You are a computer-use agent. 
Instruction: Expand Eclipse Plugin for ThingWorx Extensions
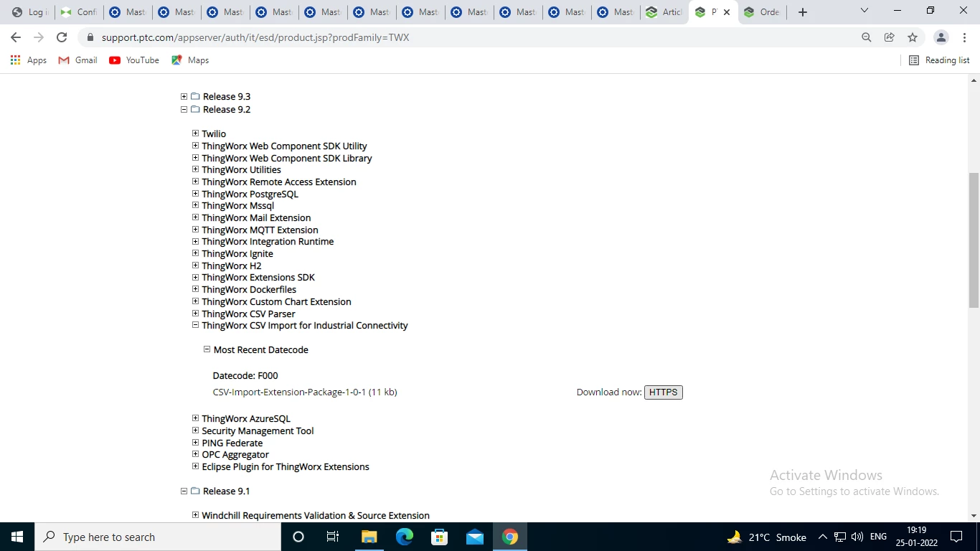point(195,466)
